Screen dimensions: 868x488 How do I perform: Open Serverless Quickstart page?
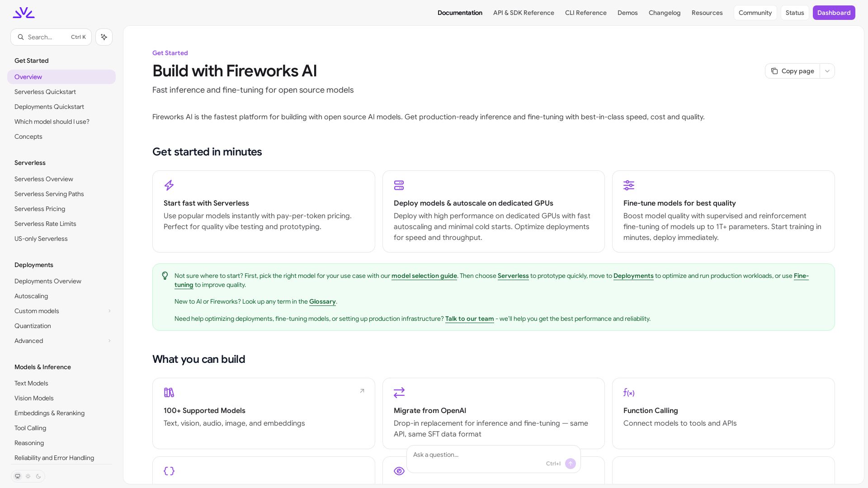point(61,92)
